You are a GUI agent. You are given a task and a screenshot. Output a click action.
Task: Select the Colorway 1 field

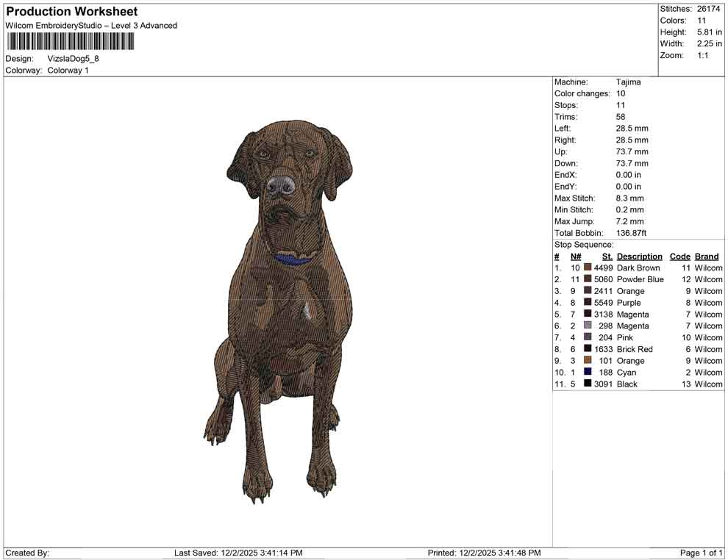pyautogui.click(x=70, y=71)
